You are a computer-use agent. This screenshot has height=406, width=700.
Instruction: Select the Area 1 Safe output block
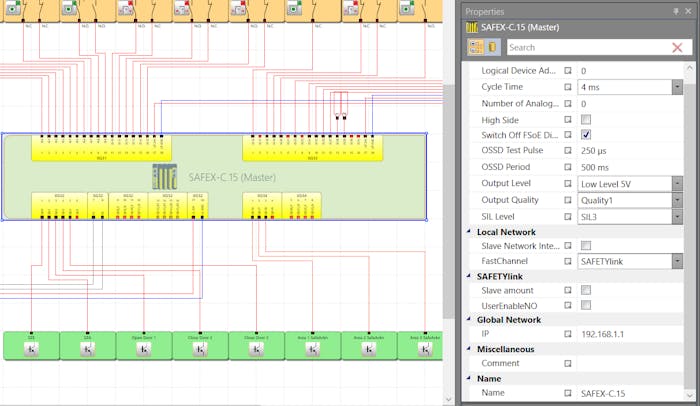click(313, 346)
